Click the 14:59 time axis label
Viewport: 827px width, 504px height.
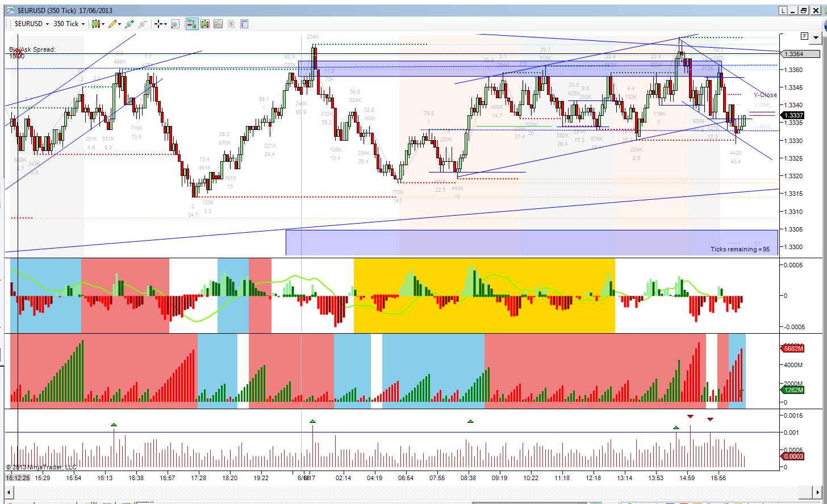[687, 478]
